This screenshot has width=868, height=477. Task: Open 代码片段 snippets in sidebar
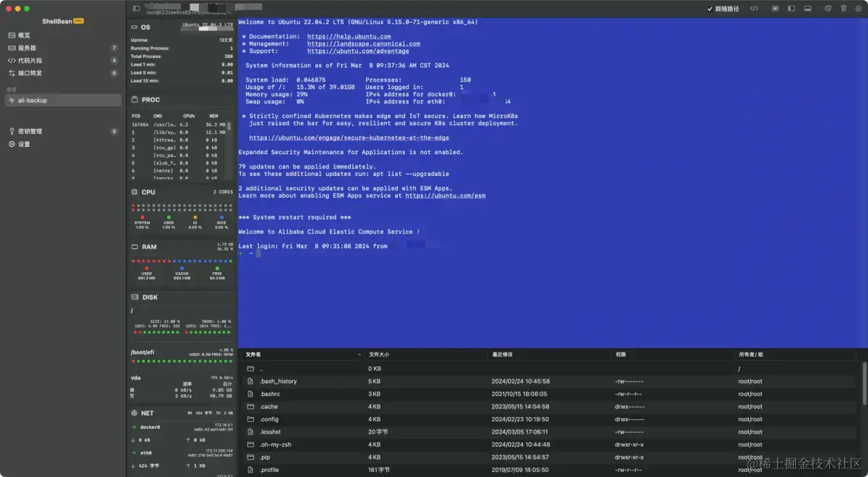point(63,60)
